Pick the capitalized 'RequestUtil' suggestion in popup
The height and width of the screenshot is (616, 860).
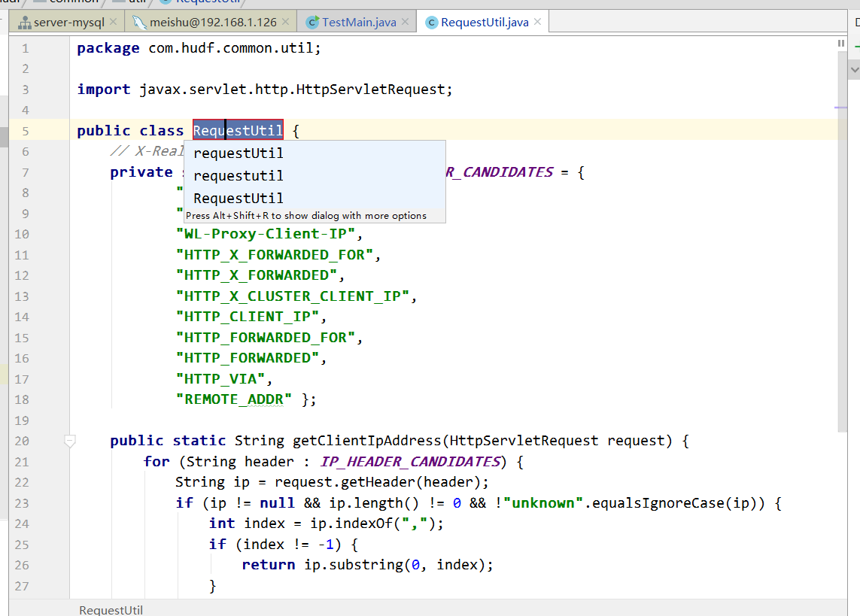click(239, 199)
